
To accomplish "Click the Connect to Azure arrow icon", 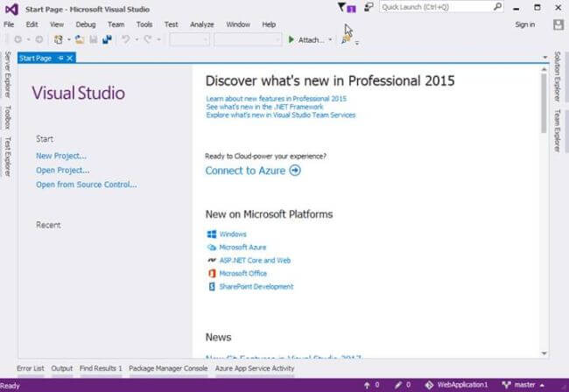I will point(295,170).
